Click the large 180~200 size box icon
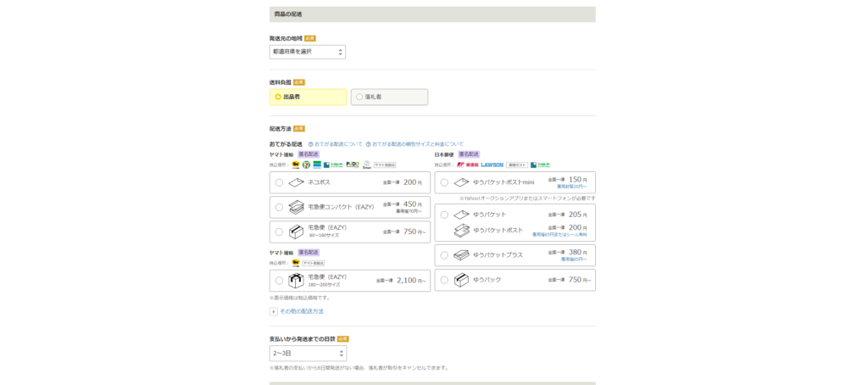Viewport: 868px width, 385px height. pos(296,281)
